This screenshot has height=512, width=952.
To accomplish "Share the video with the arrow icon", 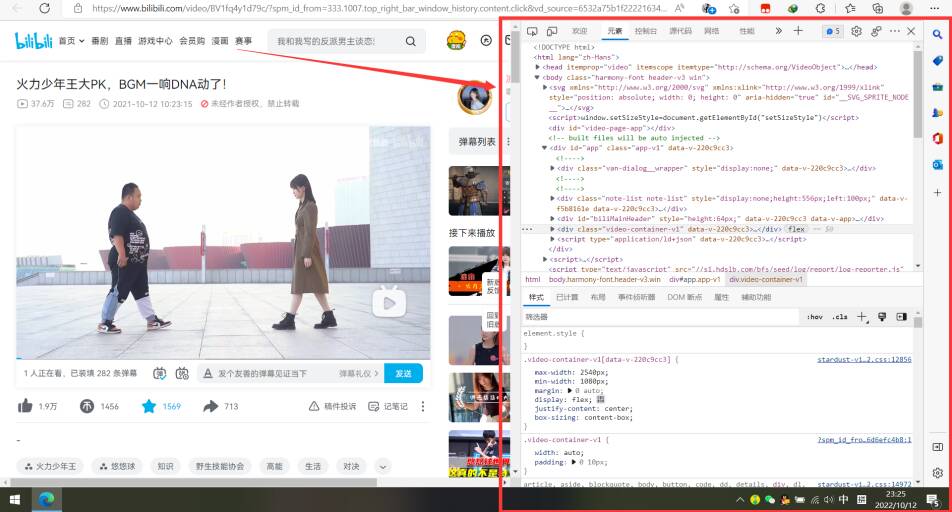I will click(x=211, y=406).
